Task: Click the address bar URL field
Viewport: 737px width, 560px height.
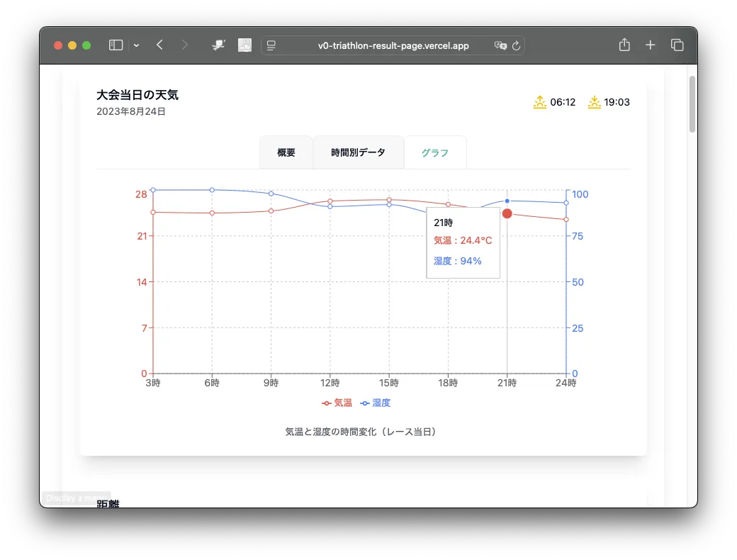Action: click(392, 45)
